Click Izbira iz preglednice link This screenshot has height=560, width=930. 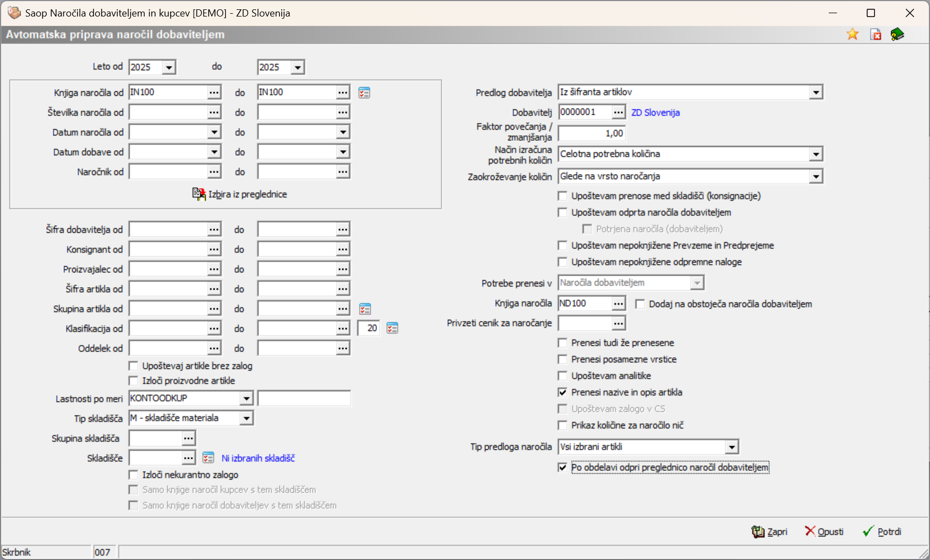[x=248, y=194]
